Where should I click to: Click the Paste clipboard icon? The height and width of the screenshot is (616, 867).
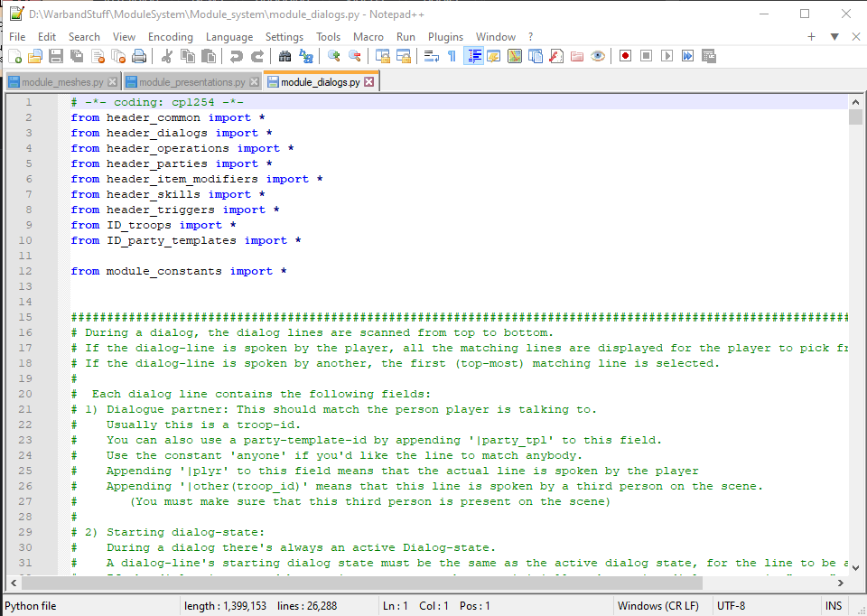click(209, 56)
